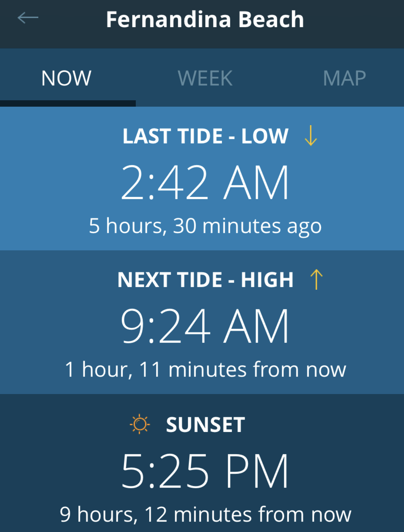
Task: Click the yellow up arrow high tide icon
Action: pos(316,279)
